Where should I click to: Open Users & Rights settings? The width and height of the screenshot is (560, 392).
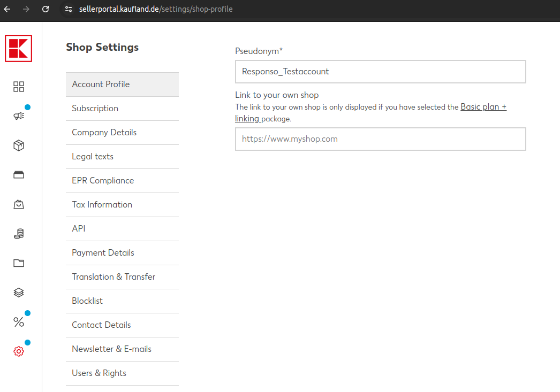click(99, 373)
